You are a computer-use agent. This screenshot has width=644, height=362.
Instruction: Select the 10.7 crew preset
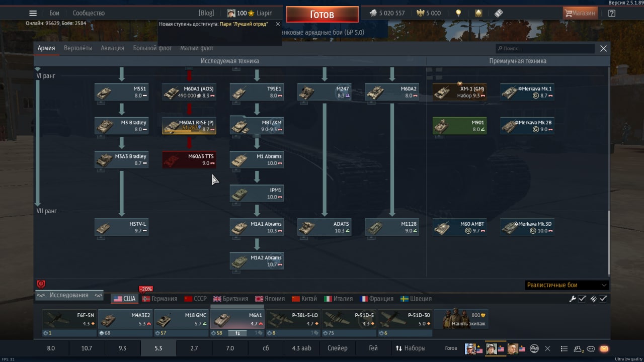tap(87, 348)
